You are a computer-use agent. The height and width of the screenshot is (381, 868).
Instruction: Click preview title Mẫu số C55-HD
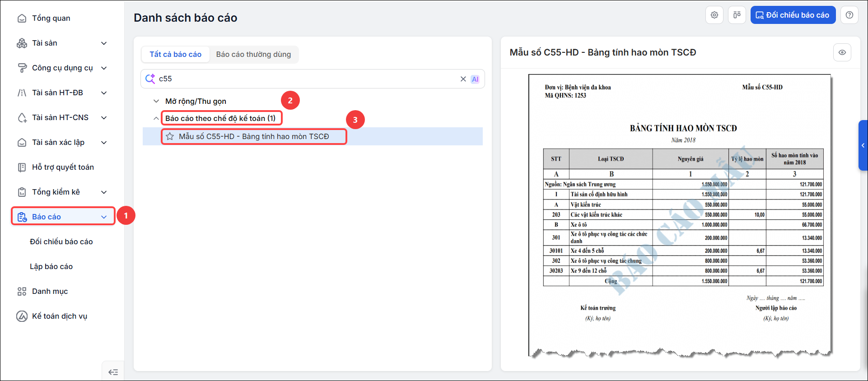click(603, 52)
